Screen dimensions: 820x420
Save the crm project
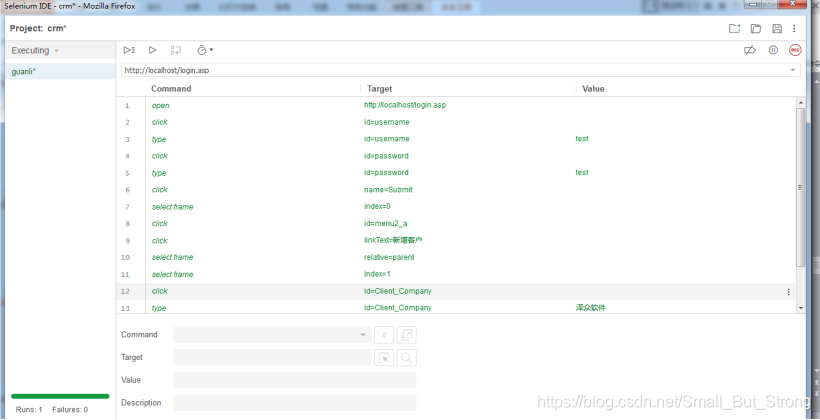pyautogui.click(x=777, y=29)
